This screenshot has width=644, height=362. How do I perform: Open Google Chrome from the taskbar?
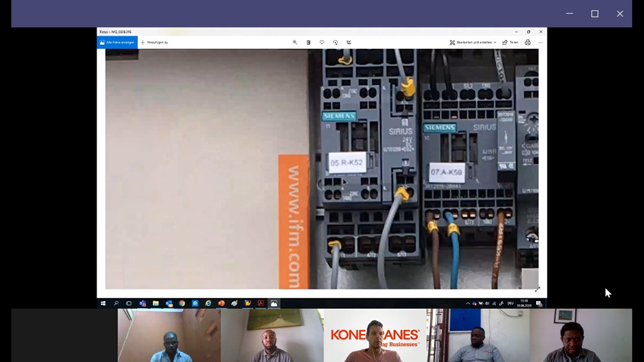(x=182, y=304)
